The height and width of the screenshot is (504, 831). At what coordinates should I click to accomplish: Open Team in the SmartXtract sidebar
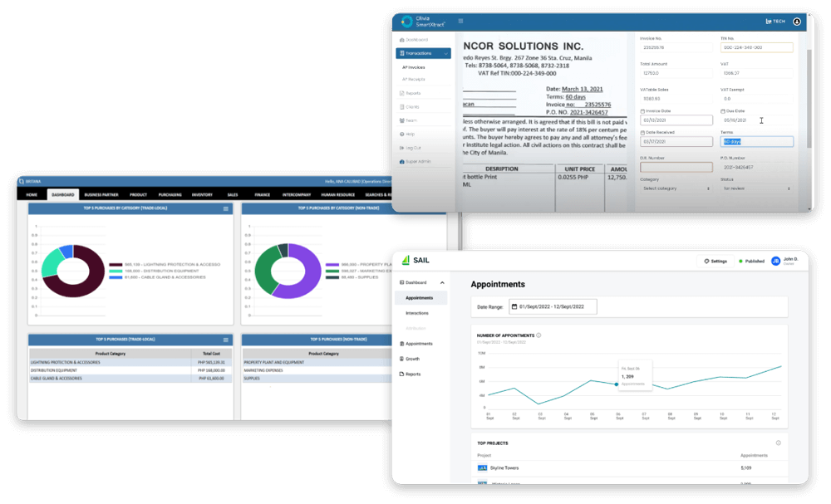pyautogui.click(x=408, y=120)
